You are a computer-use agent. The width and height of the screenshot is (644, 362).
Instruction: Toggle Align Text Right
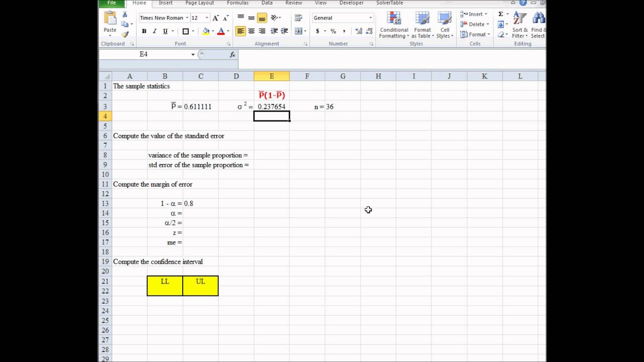coord(262,31)
